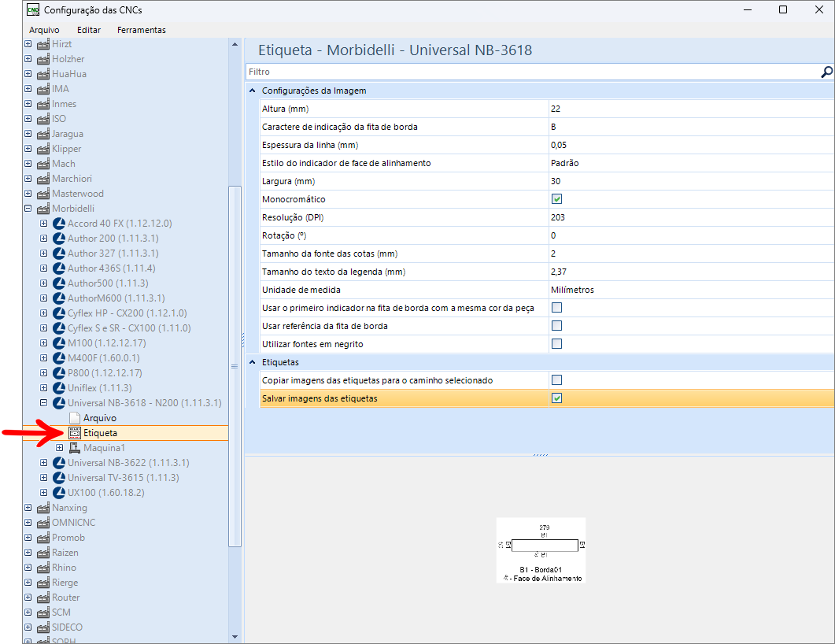Collapse the 'Etiquetas' section
835x644 pixels.
coord(253,363)
